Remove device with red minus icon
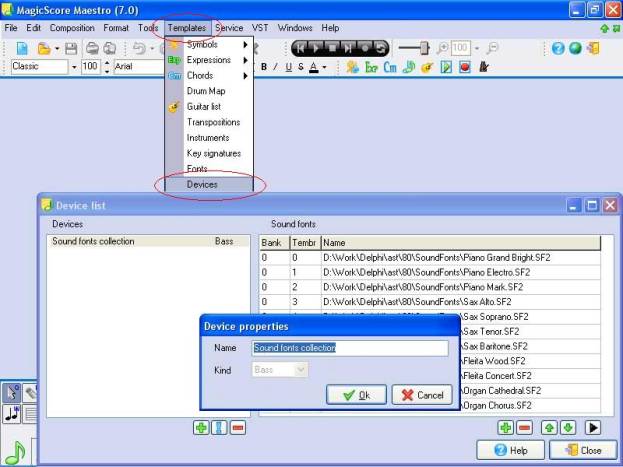The height and width of the screenshot is (467, 623). (x=238, y=428)
